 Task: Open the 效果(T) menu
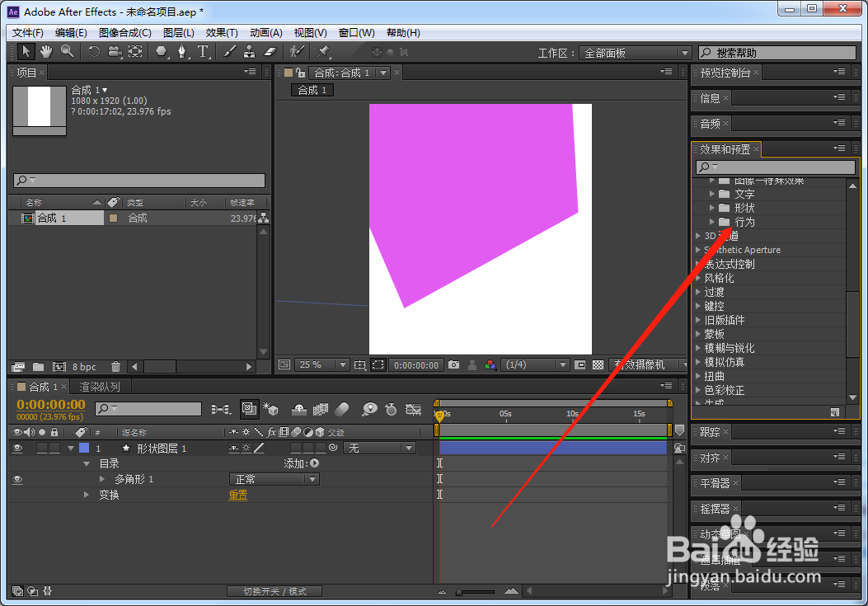[222, 33]
